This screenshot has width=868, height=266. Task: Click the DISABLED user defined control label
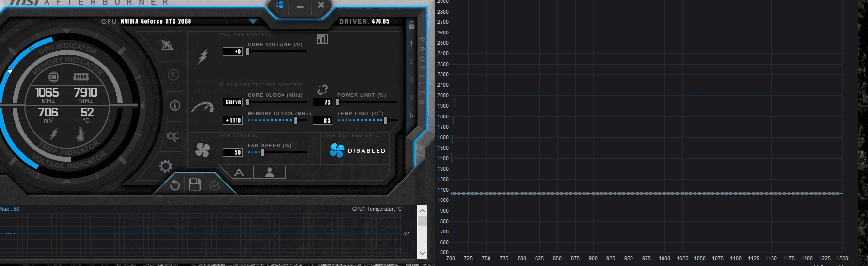pyautogui.click(x=367, y=151)
